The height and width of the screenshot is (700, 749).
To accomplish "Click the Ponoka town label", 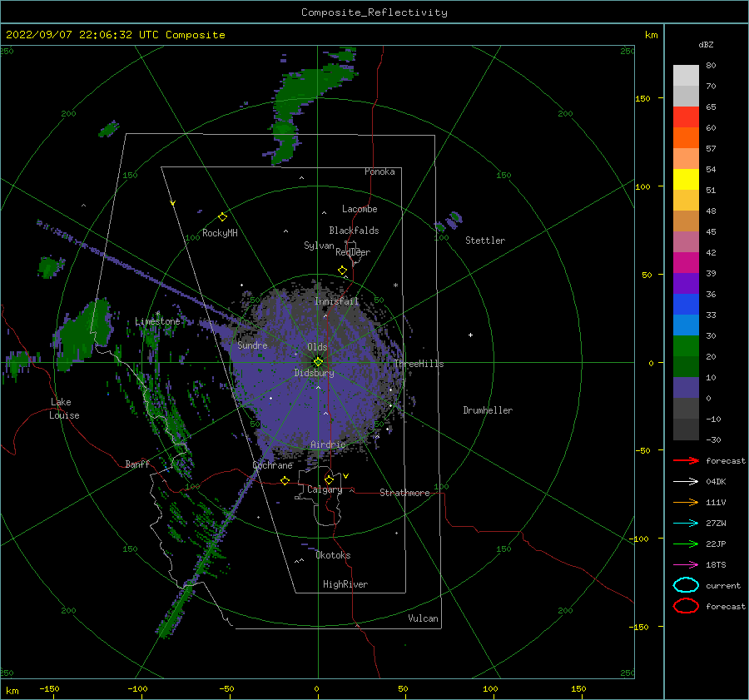I will tap(379, 171).
